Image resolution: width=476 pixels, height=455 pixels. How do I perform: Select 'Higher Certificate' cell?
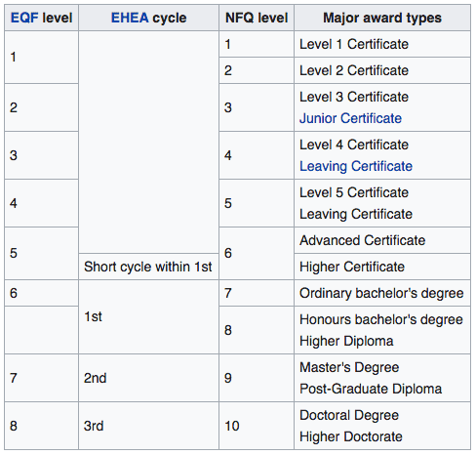[x=382, y=267]
